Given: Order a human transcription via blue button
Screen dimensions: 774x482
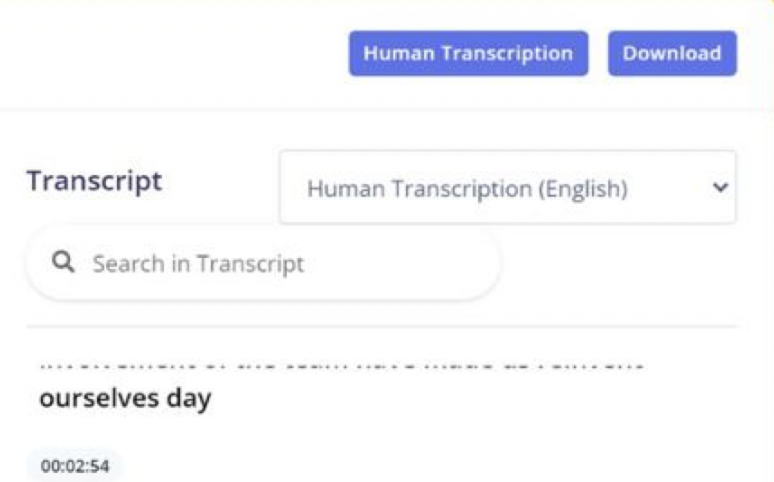Looking at the screenshot, I should tap(468, 53).
